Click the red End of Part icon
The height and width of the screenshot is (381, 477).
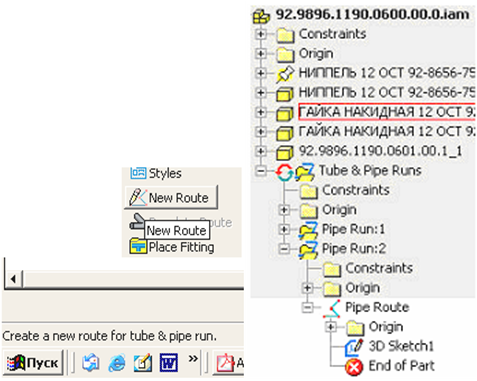354,367
